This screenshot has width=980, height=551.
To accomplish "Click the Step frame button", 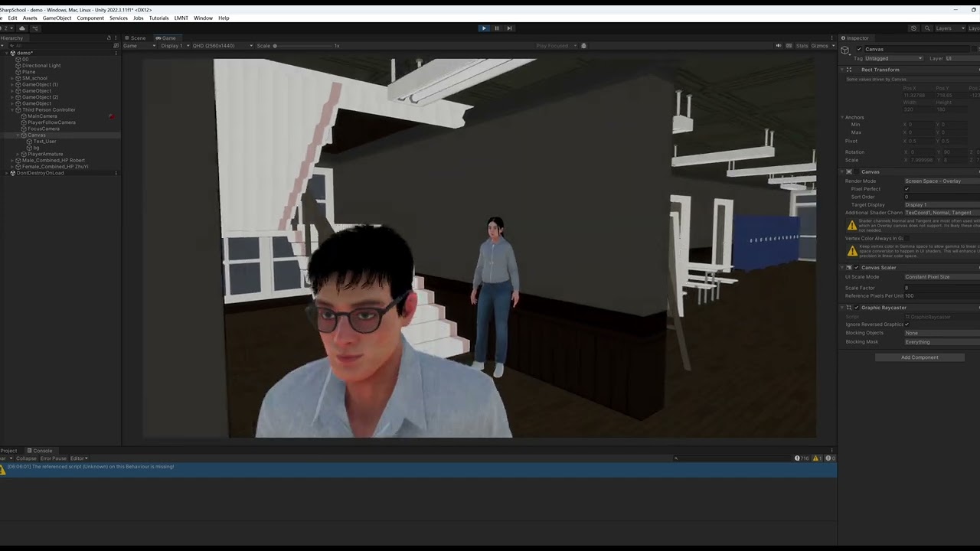I will [509, 28].
